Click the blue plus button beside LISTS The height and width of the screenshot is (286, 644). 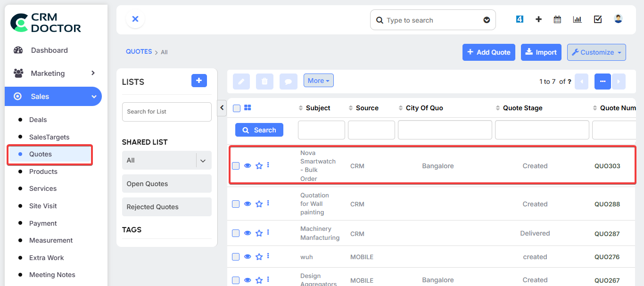199,81
